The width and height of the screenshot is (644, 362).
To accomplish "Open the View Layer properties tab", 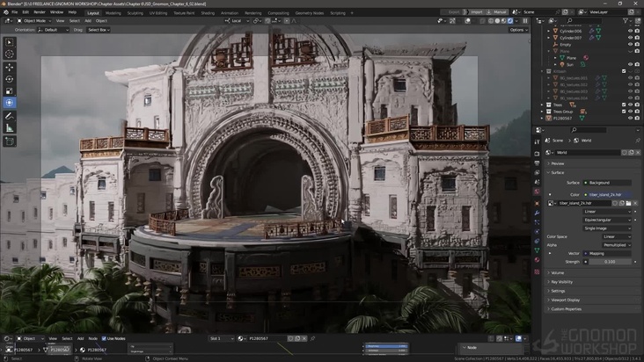I will coord(537,172).
